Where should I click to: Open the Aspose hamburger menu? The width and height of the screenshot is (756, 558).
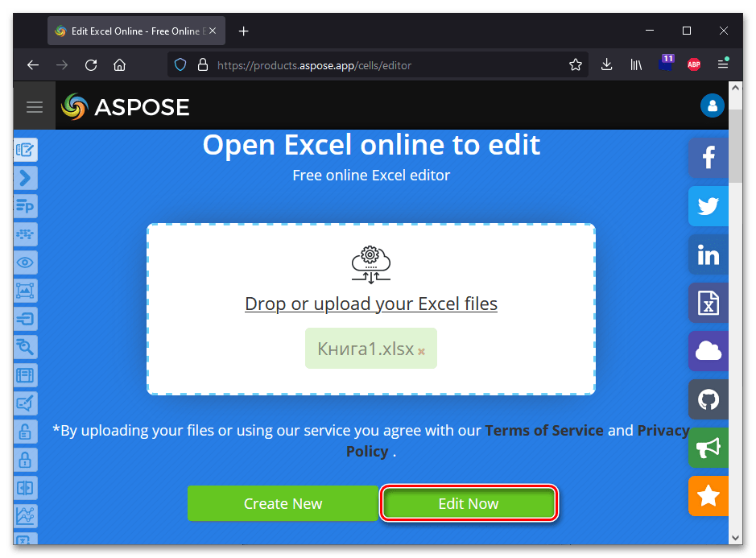(x=35, y=106)
